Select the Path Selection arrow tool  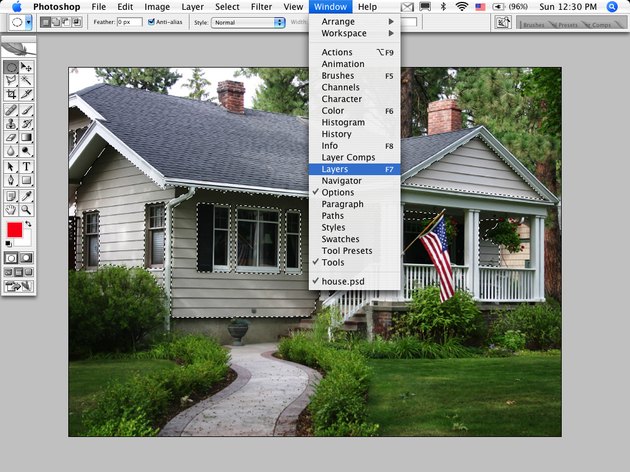point(11,166)
